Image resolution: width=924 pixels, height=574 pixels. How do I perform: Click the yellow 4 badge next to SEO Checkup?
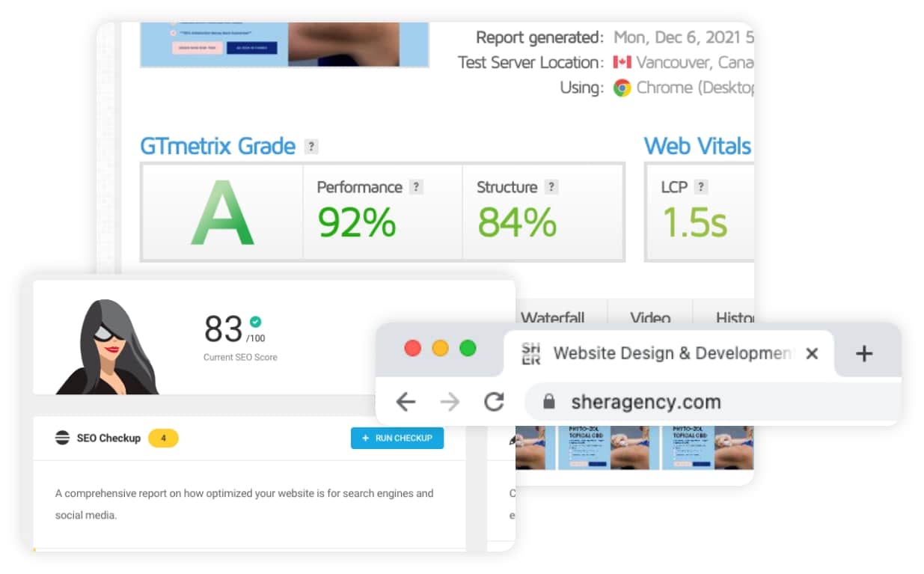click(x=163, y=438)
